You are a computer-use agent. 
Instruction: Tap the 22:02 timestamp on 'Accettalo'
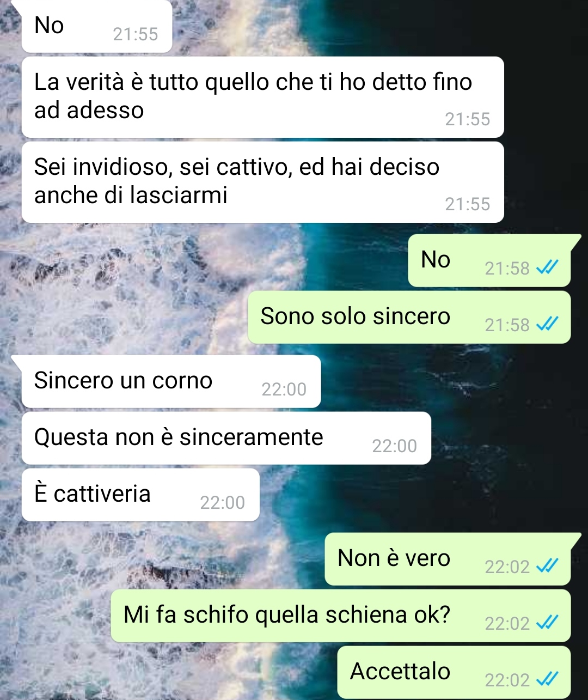(507, 680)
